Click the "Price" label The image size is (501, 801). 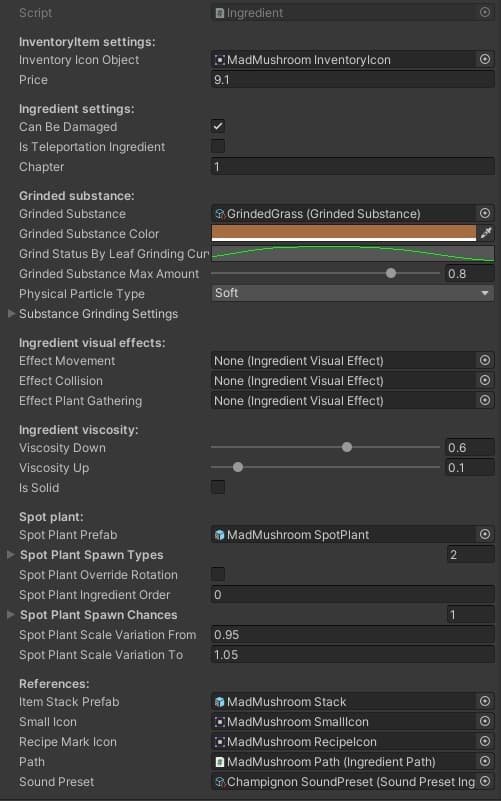[x=33, y=80]
